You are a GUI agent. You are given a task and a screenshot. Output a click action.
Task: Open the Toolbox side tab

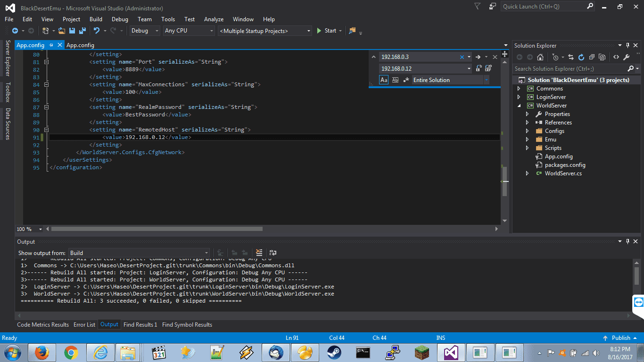tap(8, 92)
